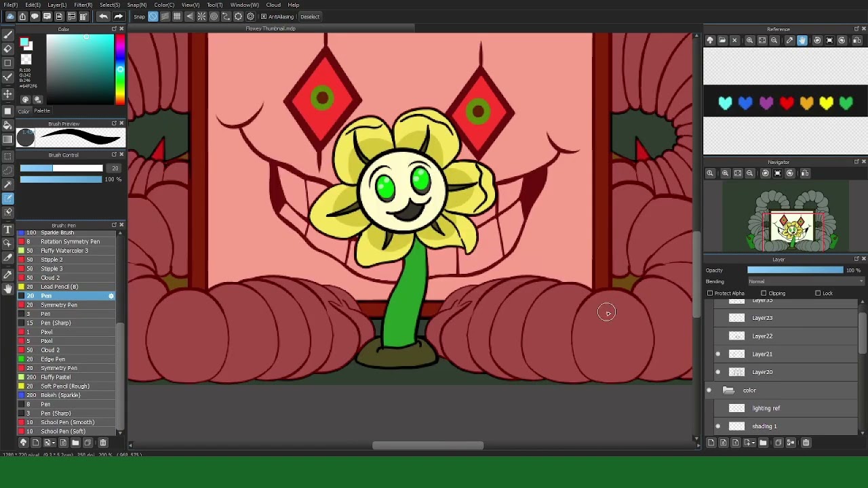Add a new brush in Brush panel
Image resolution: width=868 pixels, height=488 pixels.
click(x=36, y=443)
